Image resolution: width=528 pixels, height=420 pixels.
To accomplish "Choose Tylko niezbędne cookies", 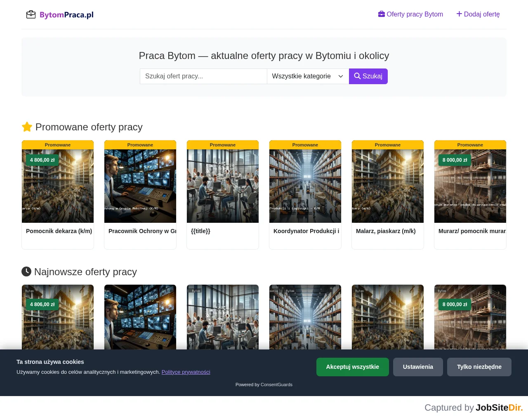I will pos(479,367).
